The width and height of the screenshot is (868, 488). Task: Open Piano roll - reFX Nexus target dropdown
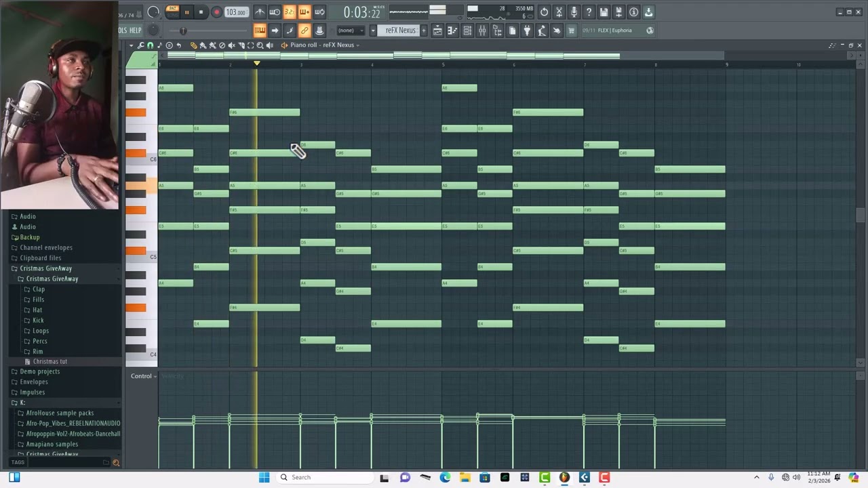[325, 45]
